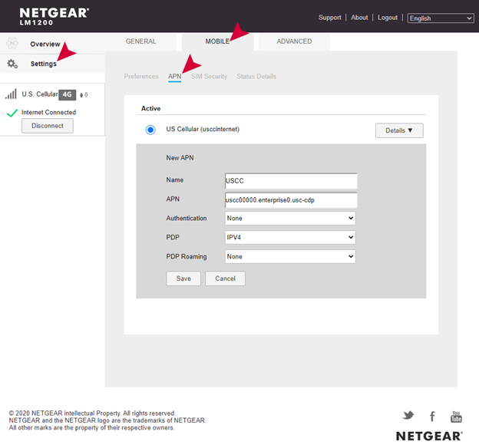Click the NETGEAR LM1200 header logo

point(54,16)
